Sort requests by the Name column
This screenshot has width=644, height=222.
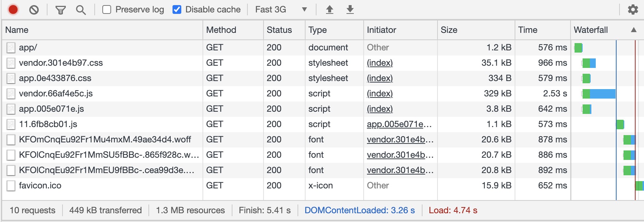pos(102,30)
